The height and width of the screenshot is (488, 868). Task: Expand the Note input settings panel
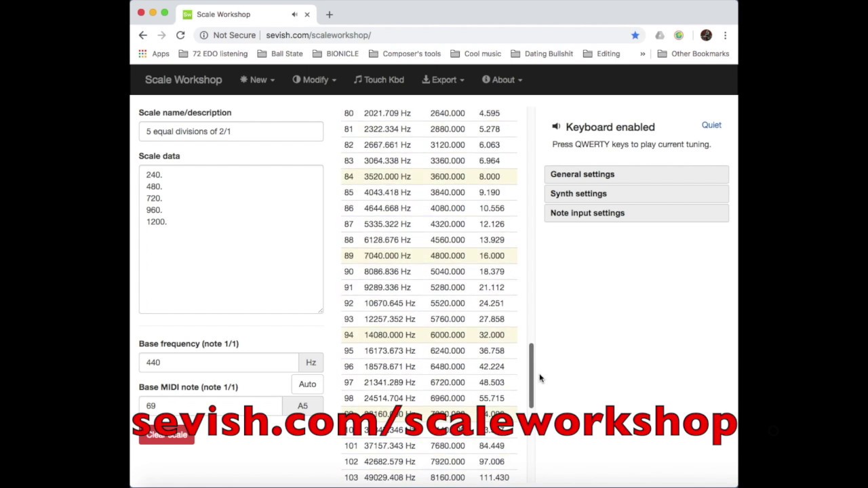636,213
